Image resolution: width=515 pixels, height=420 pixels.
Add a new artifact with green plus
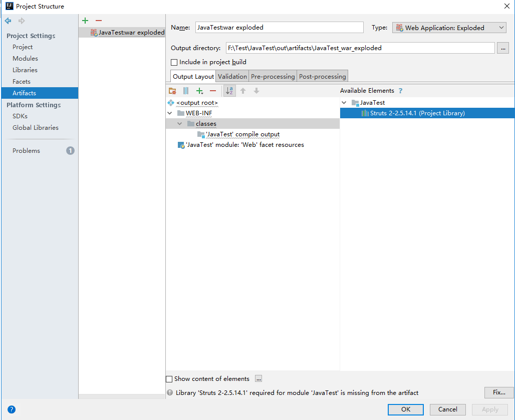[x=85, y=21]
